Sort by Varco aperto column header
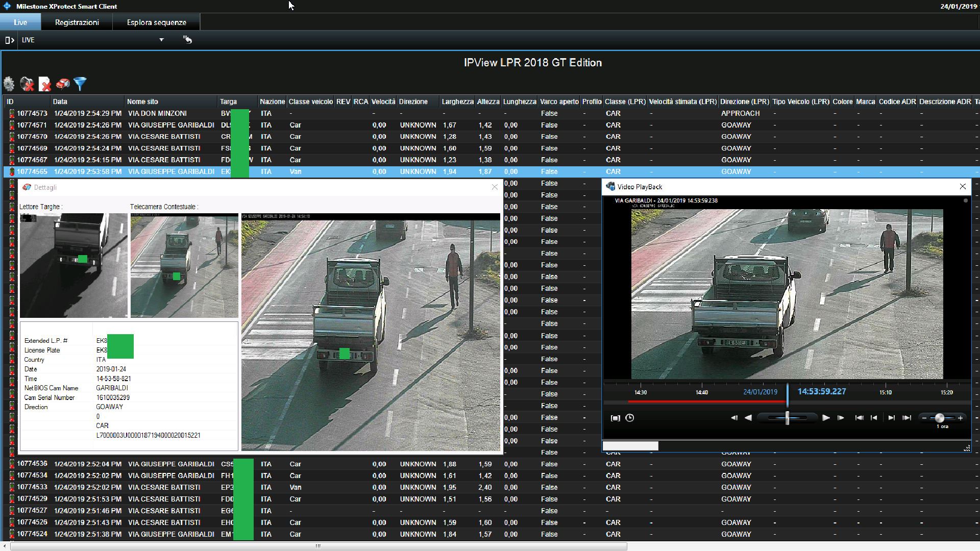This screenshot has width=980, height=551. coord(559,102)
